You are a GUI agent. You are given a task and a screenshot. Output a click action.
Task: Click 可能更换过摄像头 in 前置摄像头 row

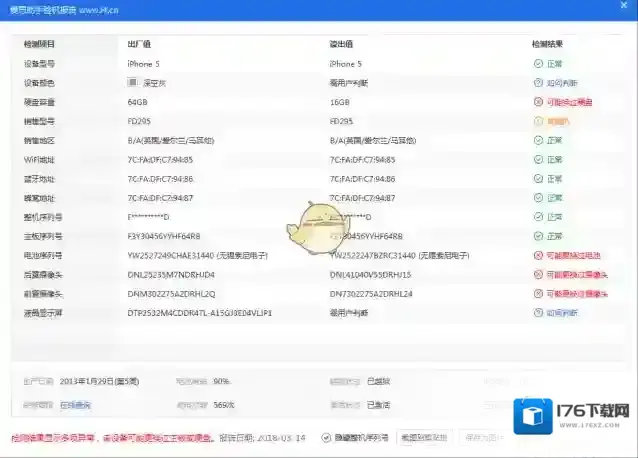577,294
